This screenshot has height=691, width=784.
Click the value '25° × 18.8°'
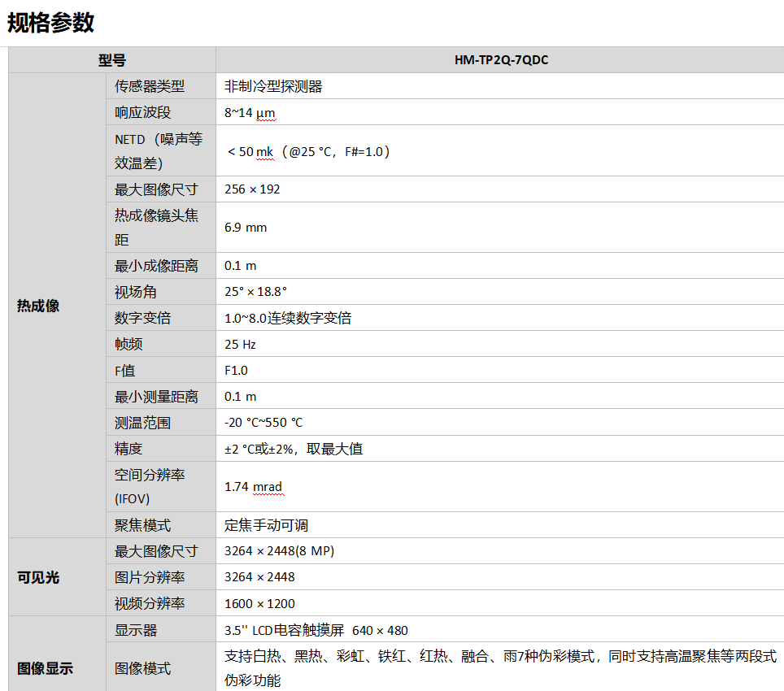255,291
